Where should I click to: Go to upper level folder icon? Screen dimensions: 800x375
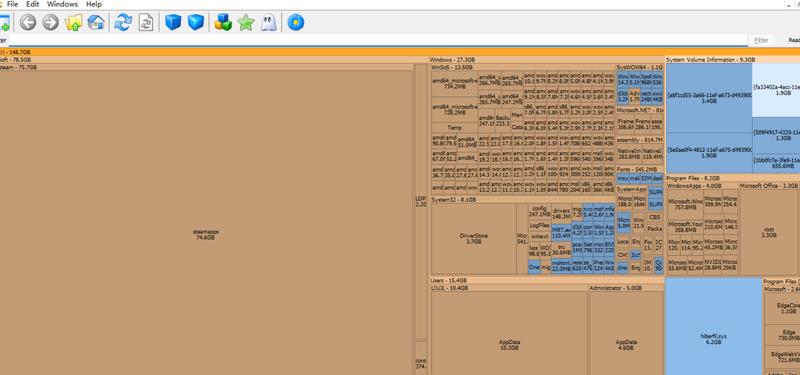click(73, 22)
